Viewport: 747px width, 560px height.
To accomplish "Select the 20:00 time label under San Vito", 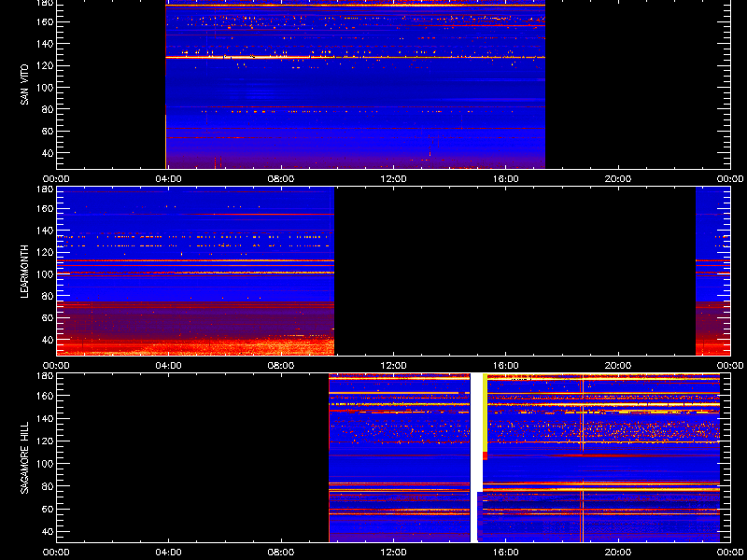I will (618, 179).
